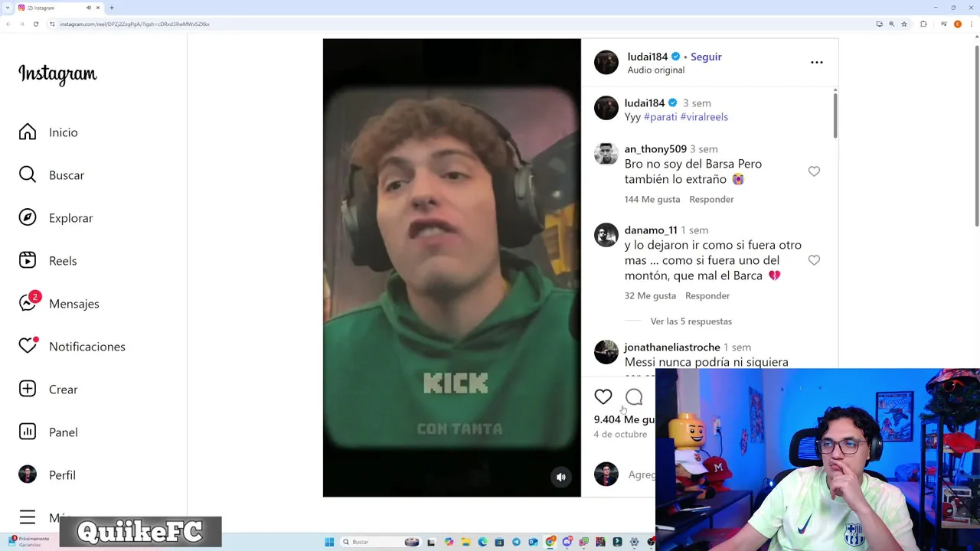Screen dimensions: 980x551
Task: Like an_thony509's comment
Action: pos(814,171)
